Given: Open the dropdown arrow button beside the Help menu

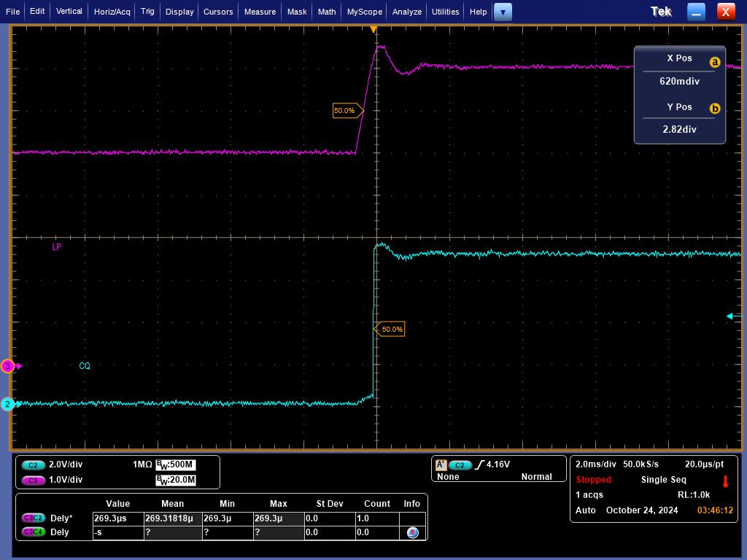Looking at the screenshot, I should pos(503,11).
